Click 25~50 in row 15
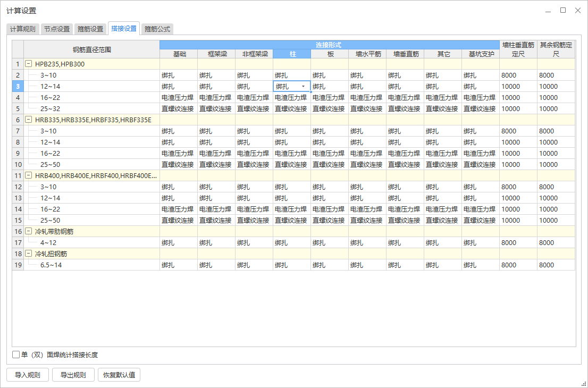 pyautogui.click(x=51, y=221)
